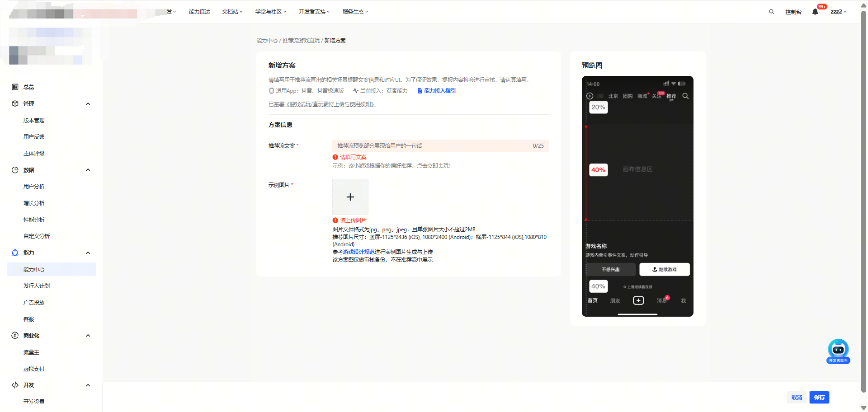Image resolution: width=868 pixels, height=412 pixels.
Task: Focus the 推荐流文案 text input field
Action: 432,146
